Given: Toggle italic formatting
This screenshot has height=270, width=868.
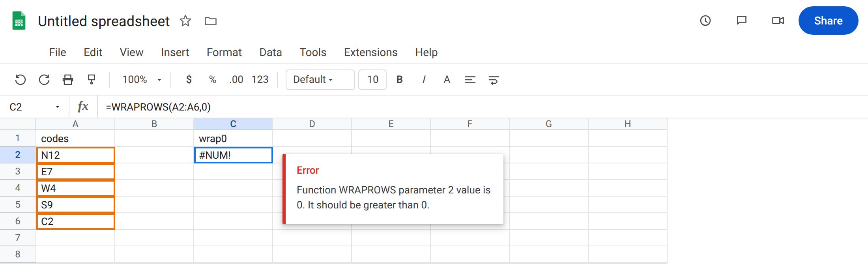Looking at the screenshot, I should [424, 80].
